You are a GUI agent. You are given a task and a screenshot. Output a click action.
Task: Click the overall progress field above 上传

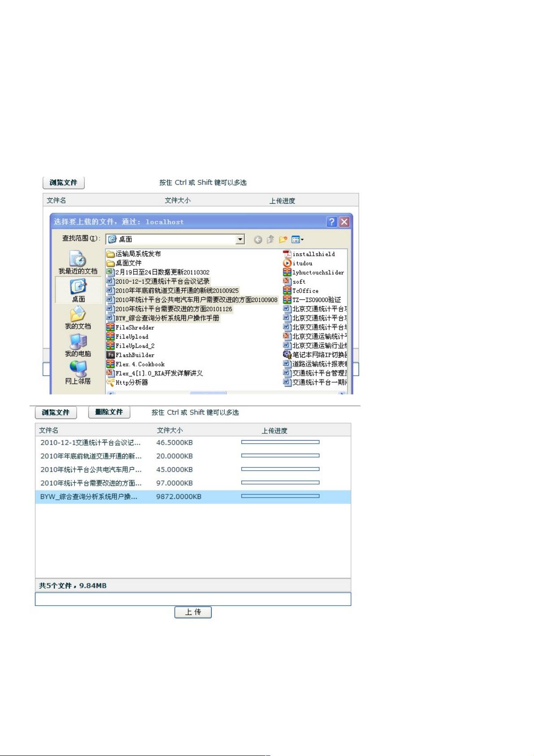[193, 599]
